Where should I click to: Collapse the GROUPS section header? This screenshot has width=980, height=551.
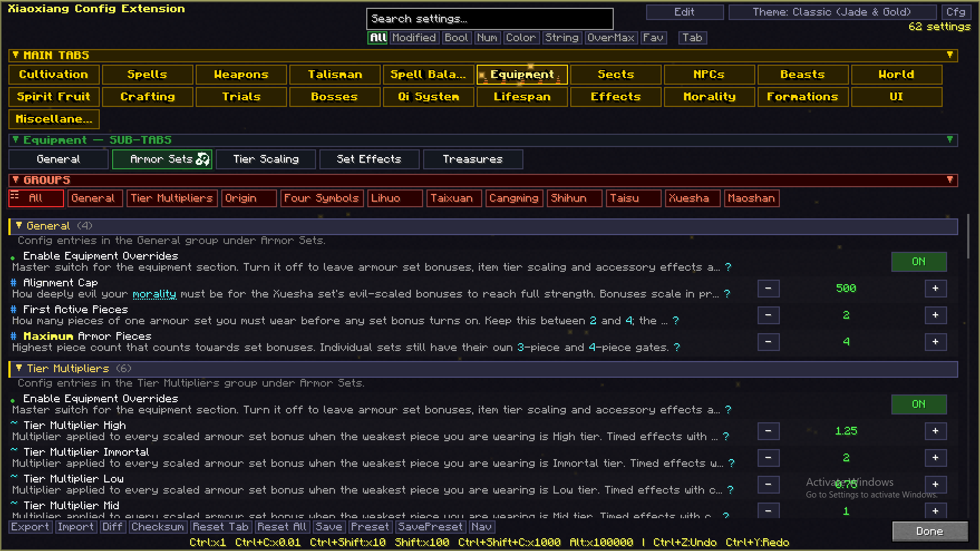tap(483, 180)
